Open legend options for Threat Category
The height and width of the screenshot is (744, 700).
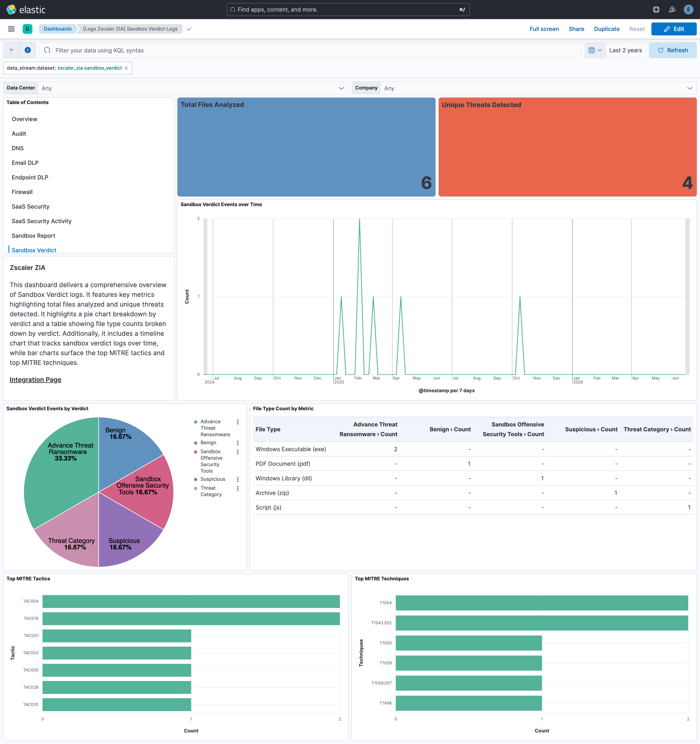coord(238,488)
